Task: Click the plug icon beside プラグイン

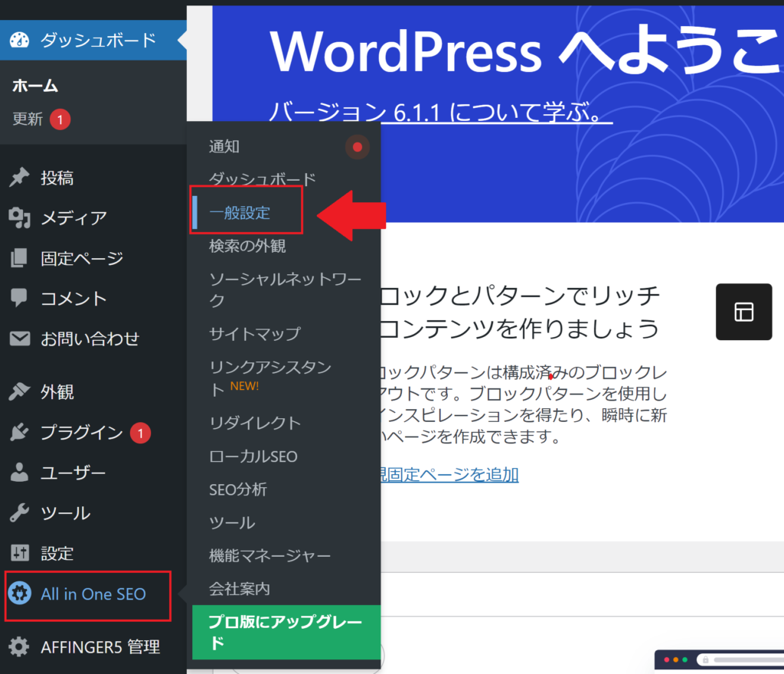Action: click(x=19, y=432)
